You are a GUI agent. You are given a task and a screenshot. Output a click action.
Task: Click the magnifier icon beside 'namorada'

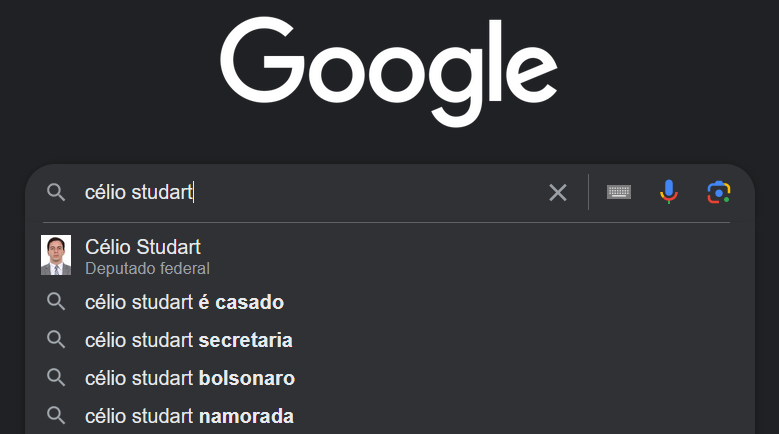coord(56,416)
